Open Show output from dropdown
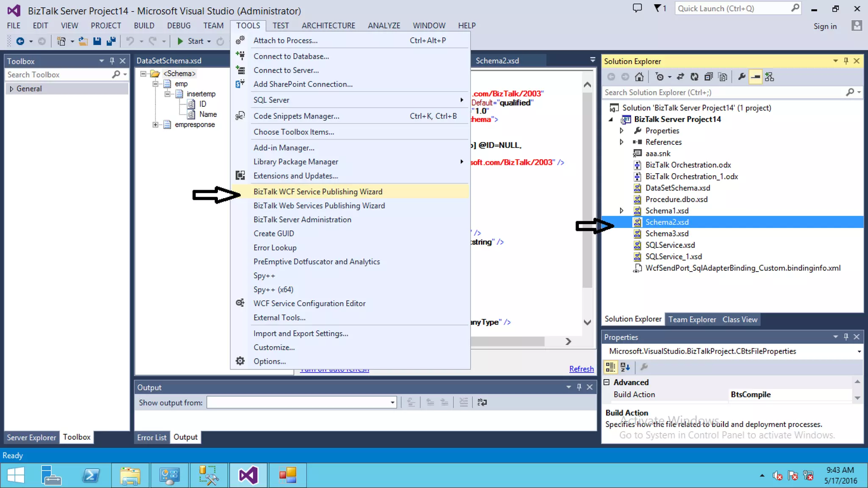The height and width of the screenshot is (488, 868). pyautogui.click(x=392, y=402)
